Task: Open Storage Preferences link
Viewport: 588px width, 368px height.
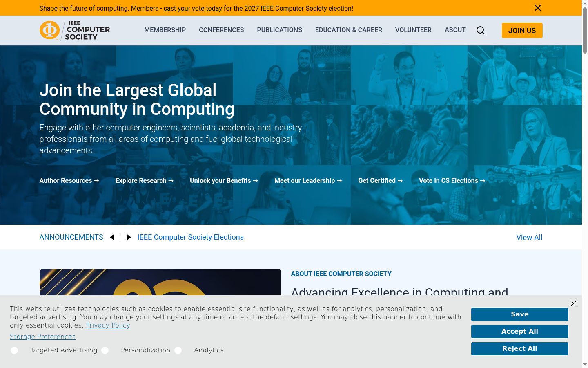Action: tap(43, 337)
